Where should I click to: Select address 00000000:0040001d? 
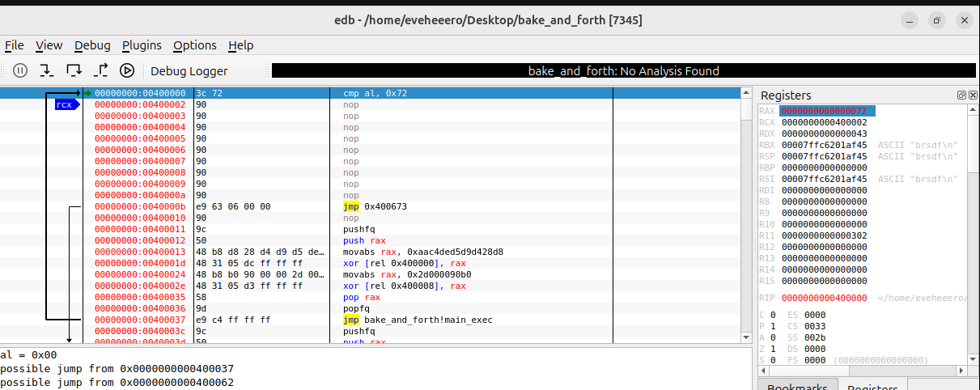pos(140,263)
